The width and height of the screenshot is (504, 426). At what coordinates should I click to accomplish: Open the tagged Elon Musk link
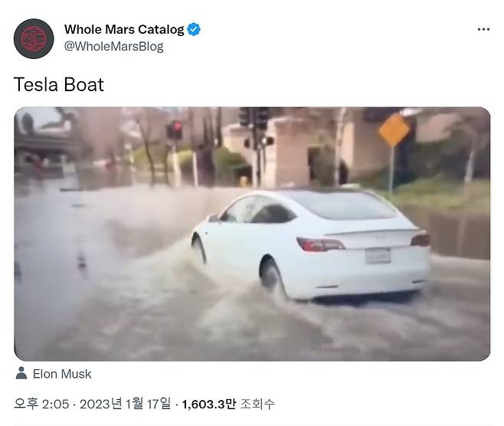(62, 374)
